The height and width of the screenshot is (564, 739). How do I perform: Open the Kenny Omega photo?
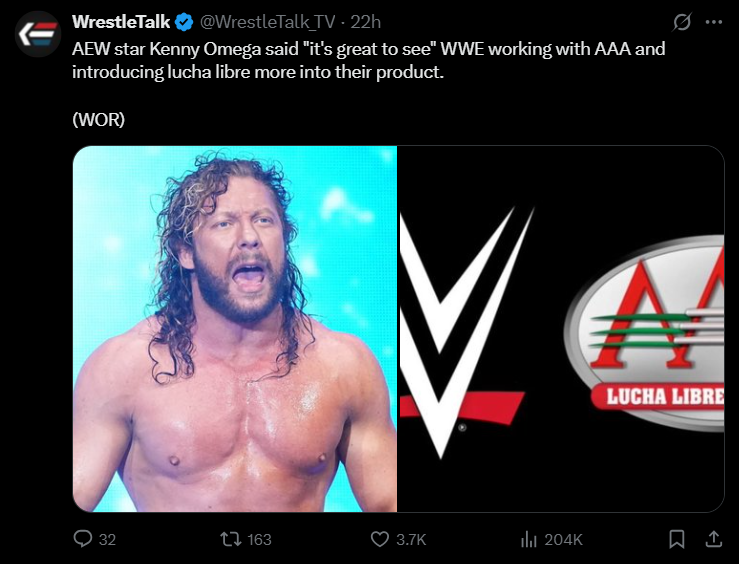pos(235,329)
